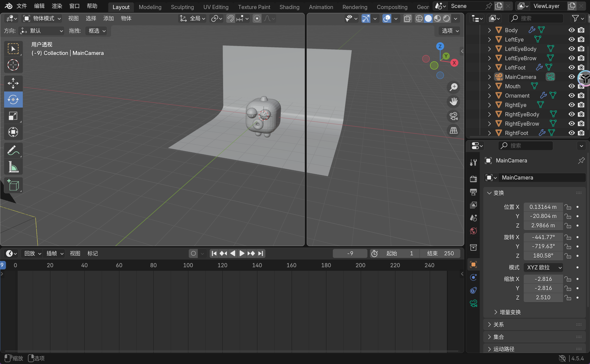The height and width of the screenshot is (364, 590).
Task: Open the XYZ Euler rotation mode dropdown
Action: click(543, 267)
